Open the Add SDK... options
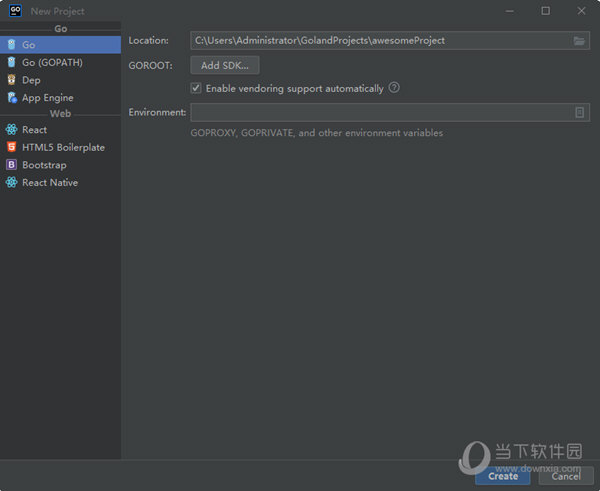 225,65
